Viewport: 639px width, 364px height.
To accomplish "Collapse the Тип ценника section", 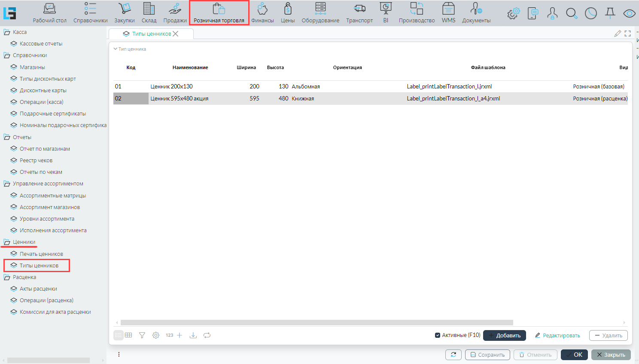I will (116, 49).
